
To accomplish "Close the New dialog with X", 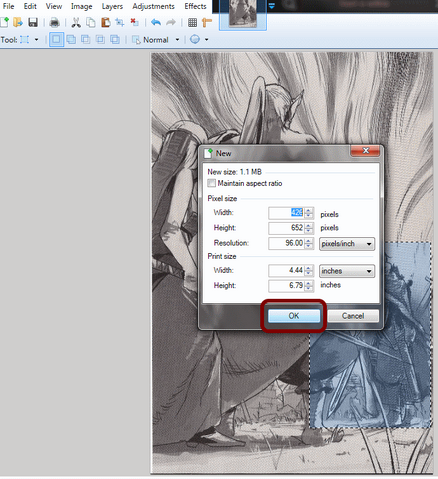I will pyautogui.click(x=365, y=151).
